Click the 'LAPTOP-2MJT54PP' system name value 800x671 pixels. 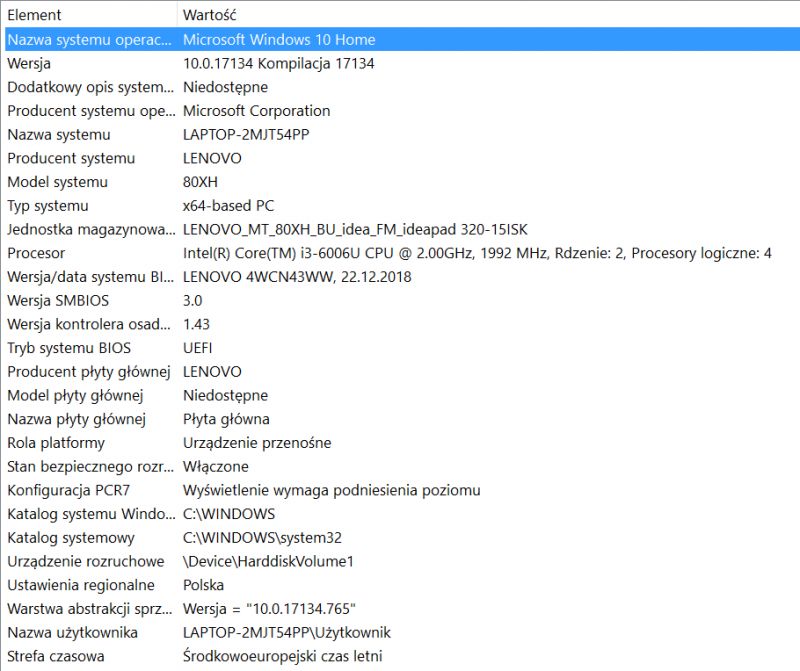[x=246, y=135]
